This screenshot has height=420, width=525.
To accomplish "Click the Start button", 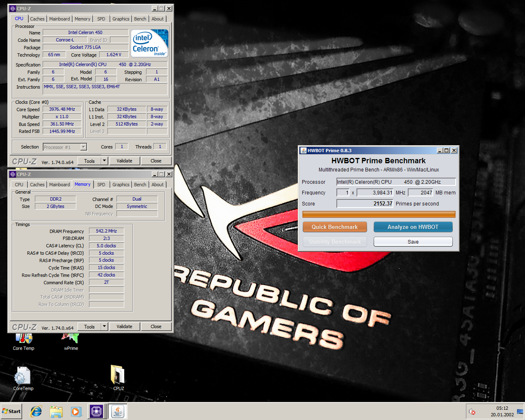I will [x=11, y=411].
